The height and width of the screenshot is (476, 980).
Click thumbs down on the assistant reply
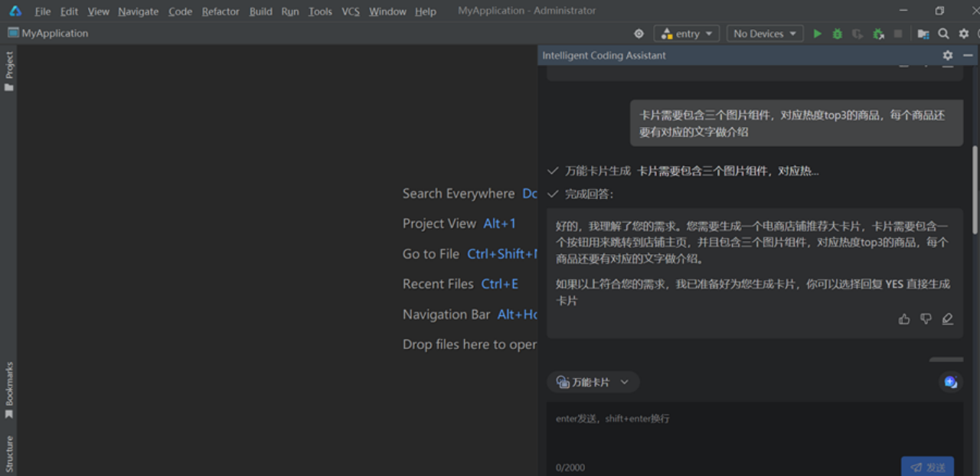click(926, 319)
